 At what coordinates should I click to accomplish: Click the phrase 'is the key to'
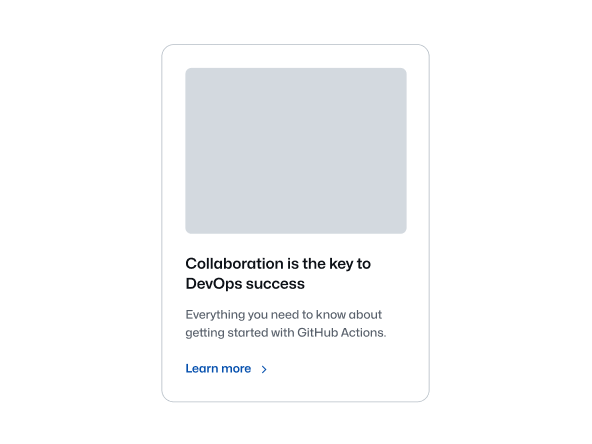(329, 264)
